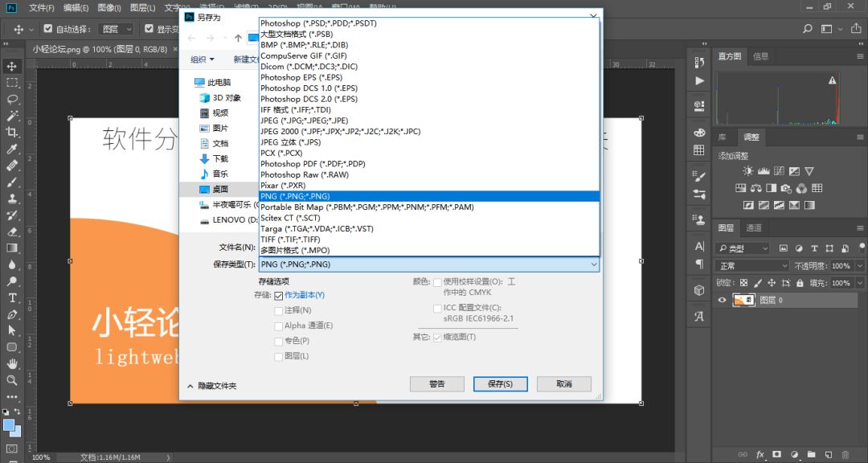
Task: Add a Curves adjustment from the 调整 panel
Action: click(779, 171)
